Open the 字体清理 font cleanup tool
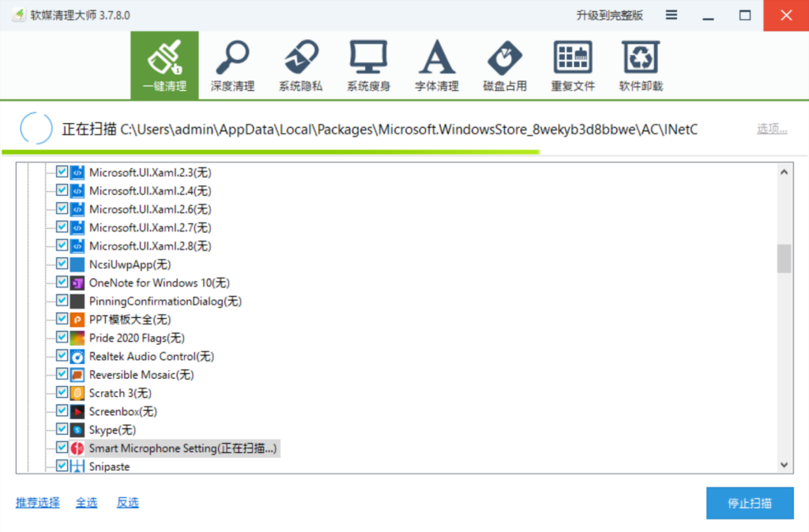809x532 pixels. tap(436, 66)
